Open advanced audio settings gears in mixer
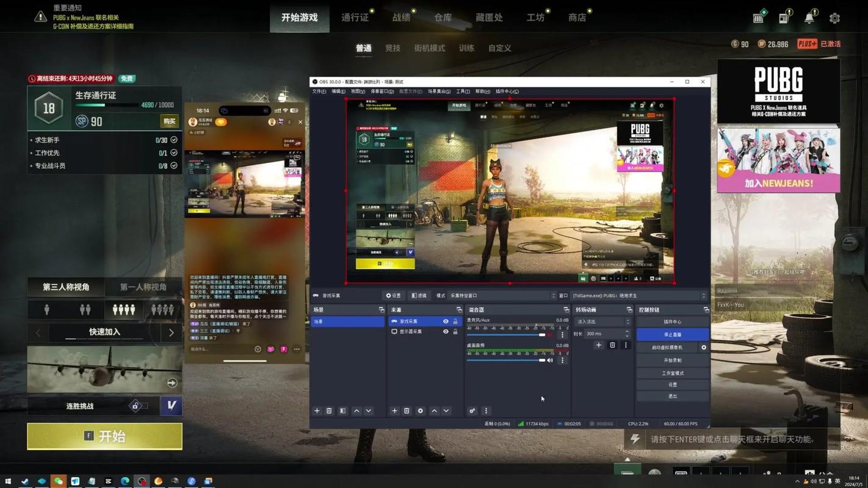The height and width of the screenshot is (488, 868). point(472,411)
